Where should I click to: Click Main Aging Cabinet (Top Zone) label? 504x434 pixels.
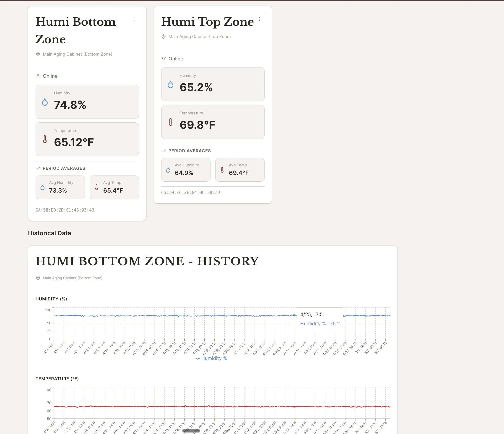click(200, 37)
